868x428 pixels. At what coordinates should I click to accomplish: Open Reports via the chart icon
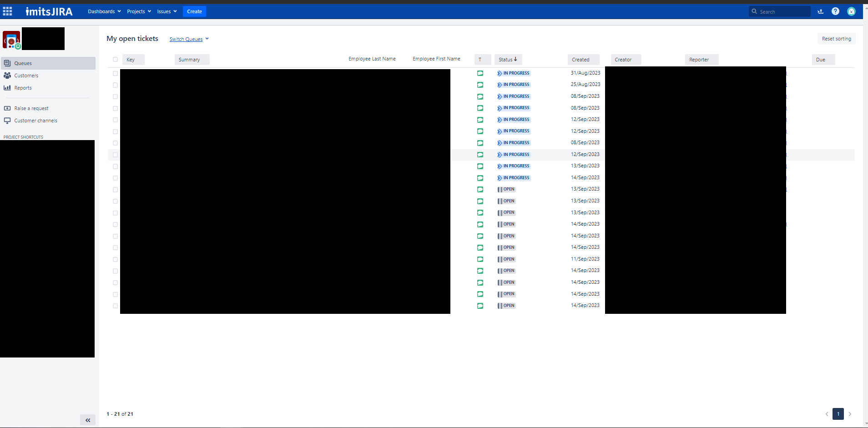pyautogui.click(x=7, y=87)
